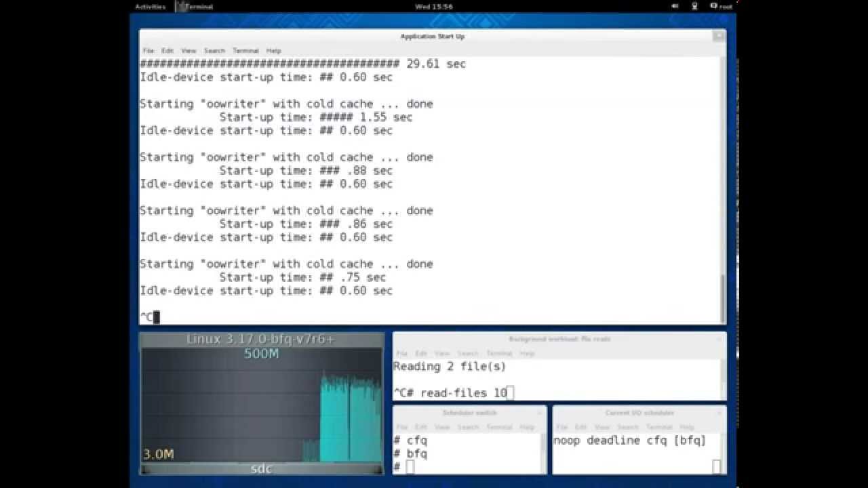Open Terminal menu in Scheduler switch window

[x=499, y=427]
